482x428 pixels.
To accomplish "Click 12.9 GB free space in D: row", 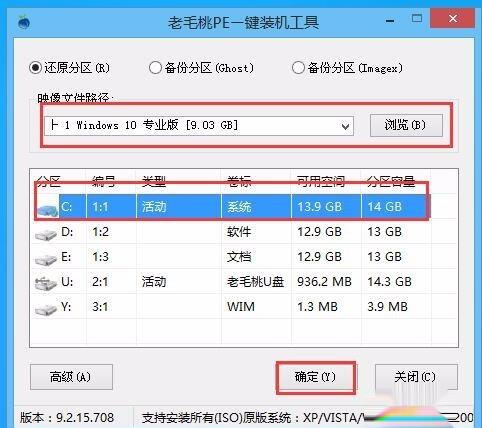I will (319, 232).
